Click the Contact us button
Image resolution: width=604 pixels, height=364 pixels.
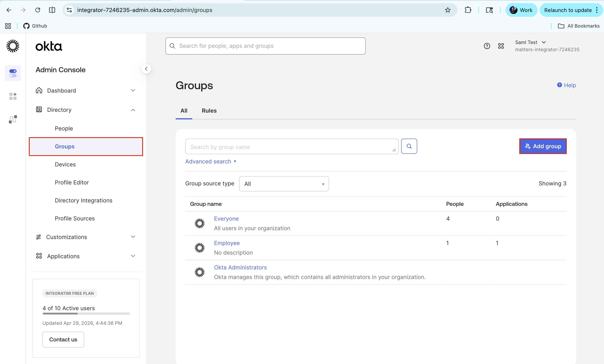click(x=63, y=340)
